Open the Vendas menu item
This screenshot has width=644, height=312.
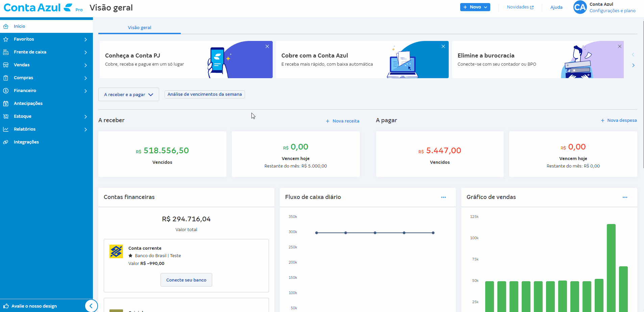46,65
